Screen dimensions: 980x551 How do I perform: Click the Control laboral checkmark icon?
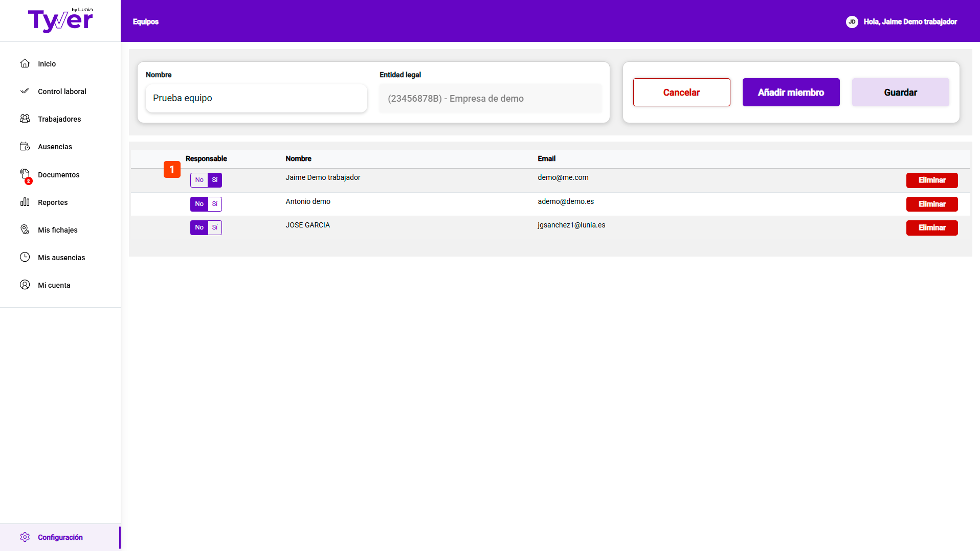point(25,91)
